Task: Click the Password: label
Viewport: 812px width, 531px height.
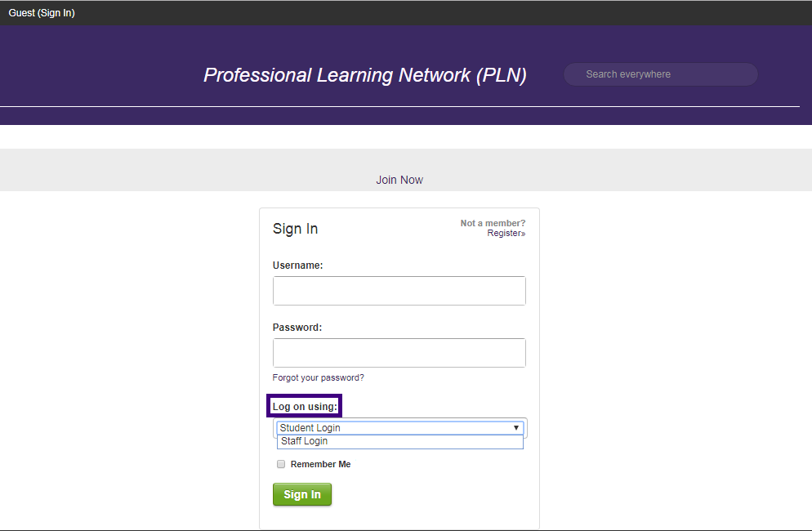Action: [297, 328]
